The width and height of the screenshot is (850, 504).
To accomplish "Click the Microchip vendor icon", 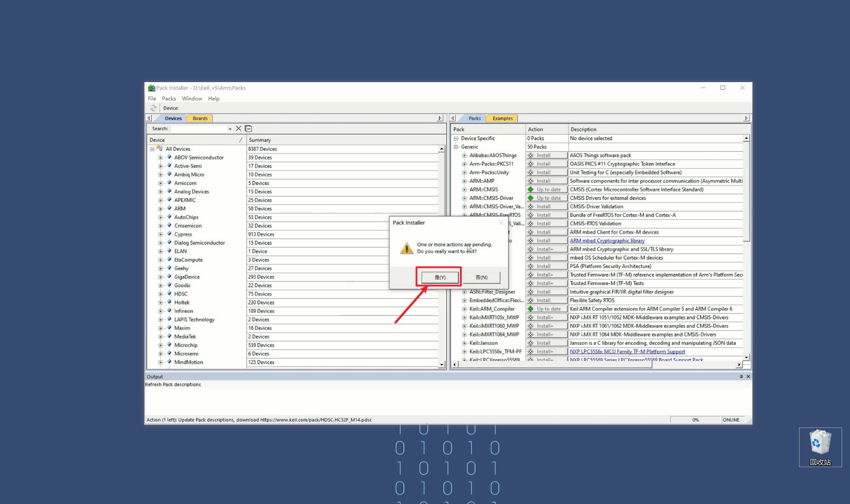I will coord(170,345).
